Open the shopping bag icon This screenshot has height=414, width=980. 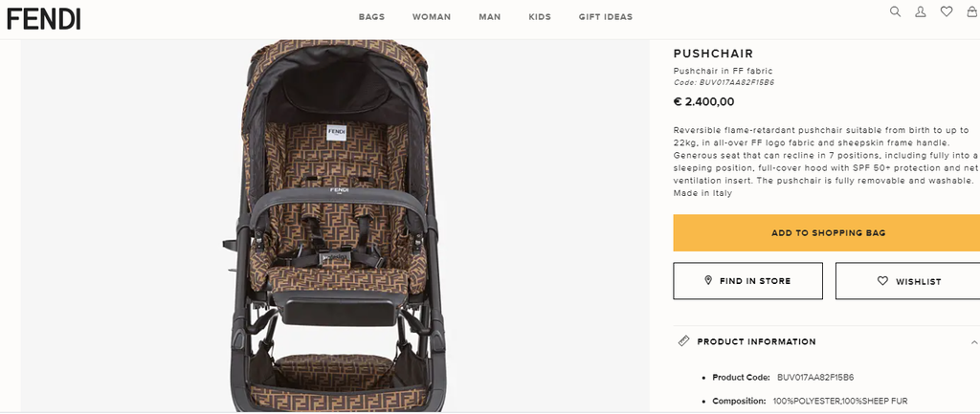tap(972, 11)
